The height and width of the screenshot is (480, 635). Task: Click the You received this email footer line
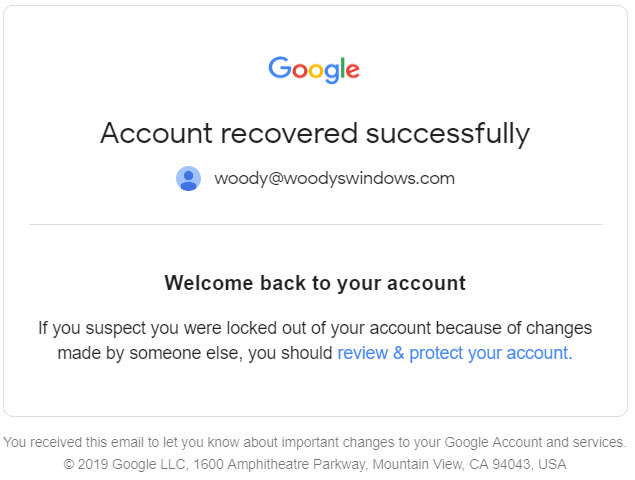click(315, 442)
